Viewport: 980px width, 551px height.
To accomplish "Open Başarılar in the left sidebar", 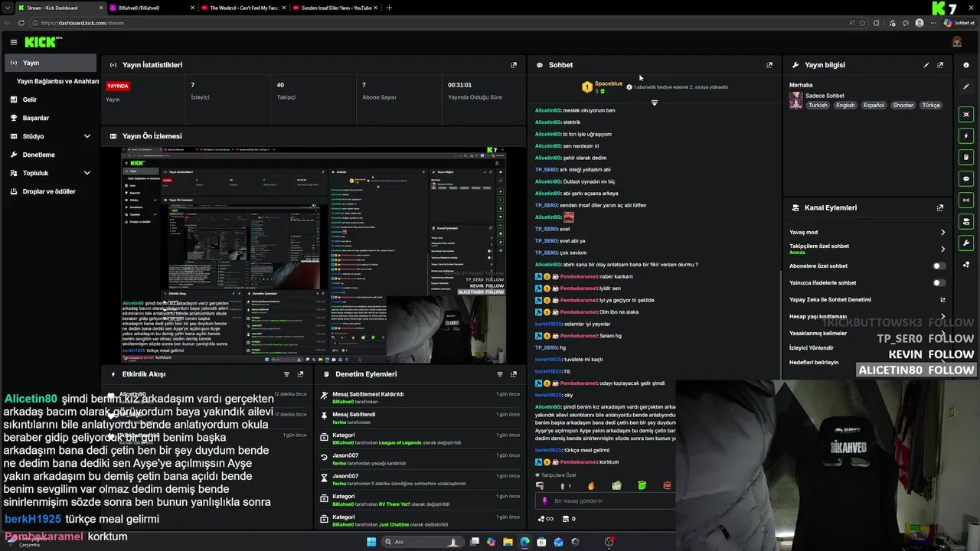I will [52, 118].
